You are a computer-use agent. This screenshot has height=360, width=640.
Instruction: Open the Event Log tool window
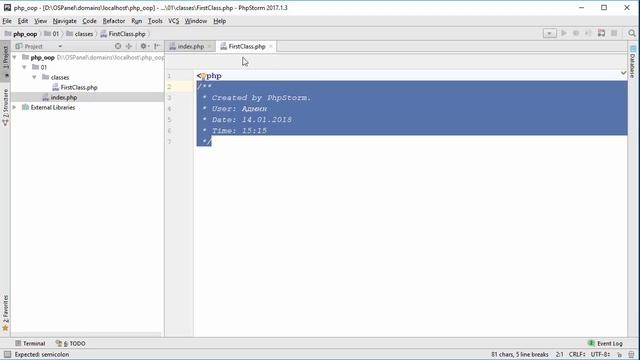(605, 343)
